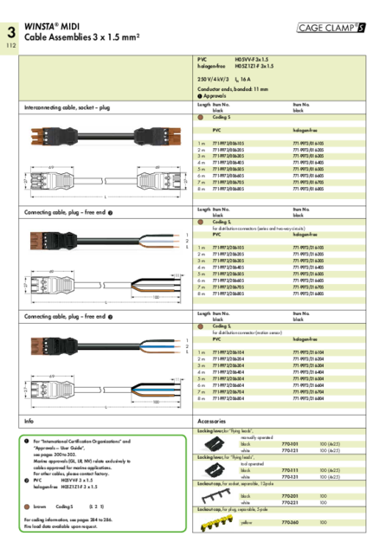
Task: Click item number 770-201
Action: click(x=290, y=496)
